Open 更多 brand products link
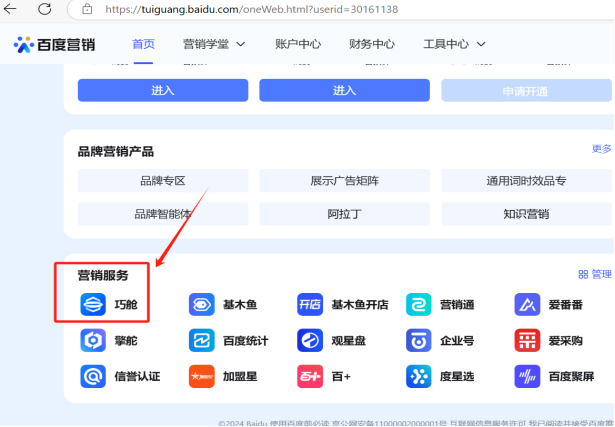This screenshot has width=615, height=427. 601,149
